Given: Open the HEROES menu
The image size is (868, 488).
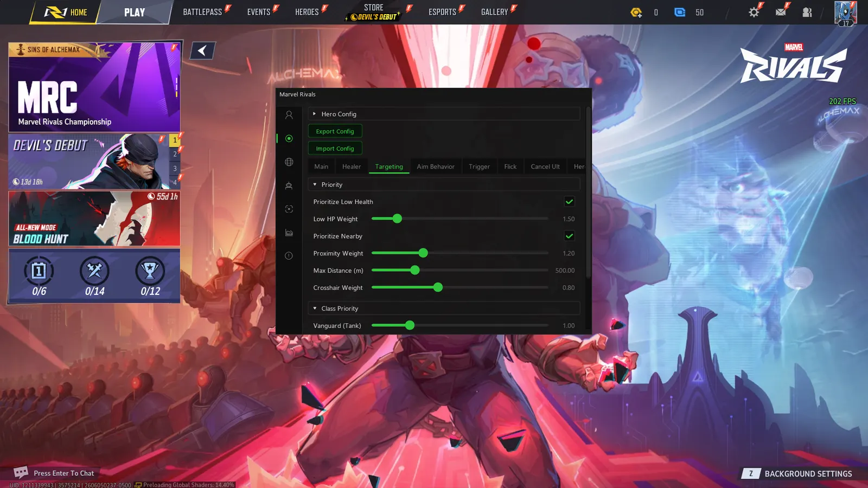Looking at the screenshot, I should 307,12.
